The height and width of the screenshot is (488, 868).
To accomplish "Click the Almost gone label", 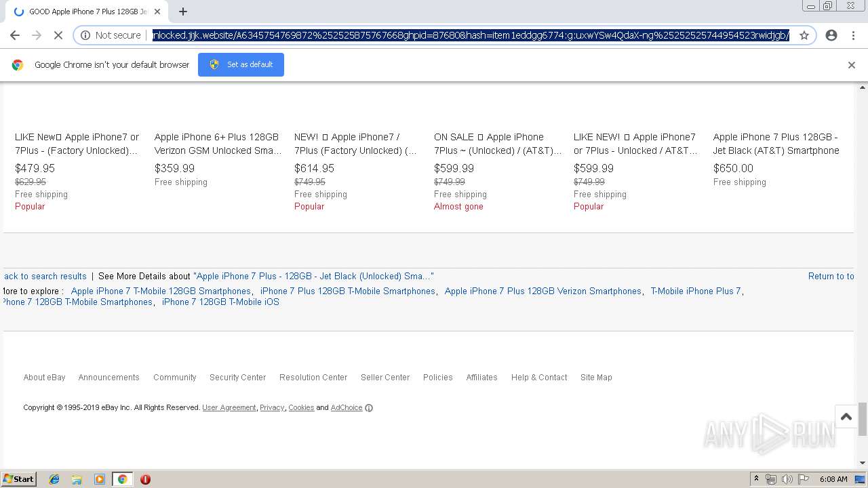I will 458,206.
